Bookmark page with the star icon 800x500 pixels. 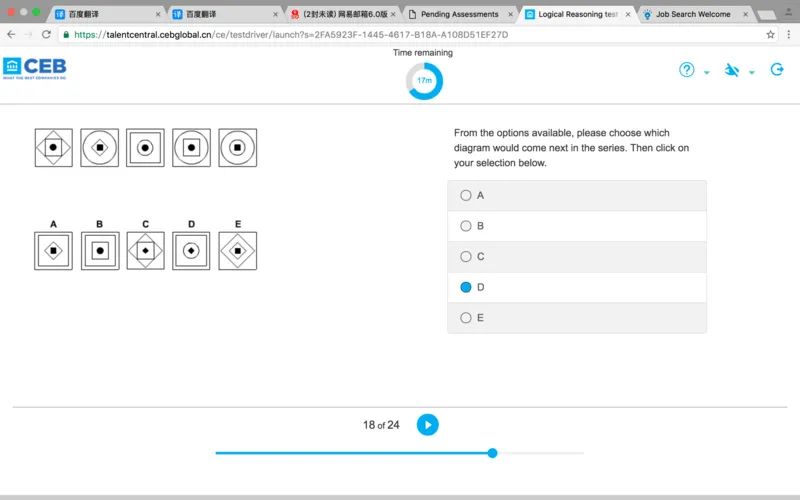[771, 34]
